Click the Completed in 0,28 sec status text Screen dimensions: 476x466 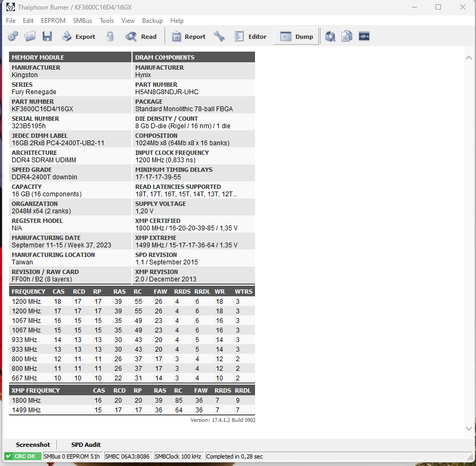[234, 456]
